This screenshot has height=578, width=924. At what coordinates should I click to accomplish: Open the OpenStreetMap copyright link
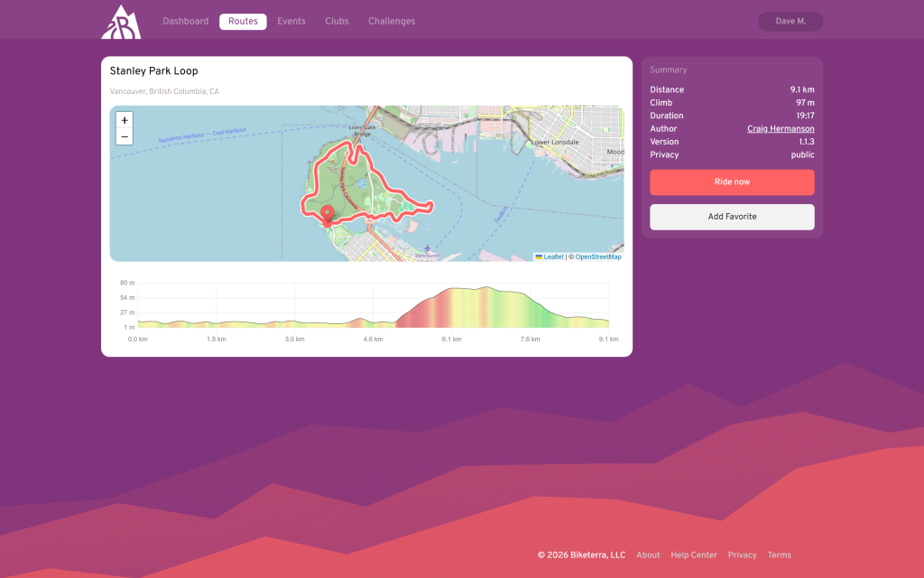[598, 257]
